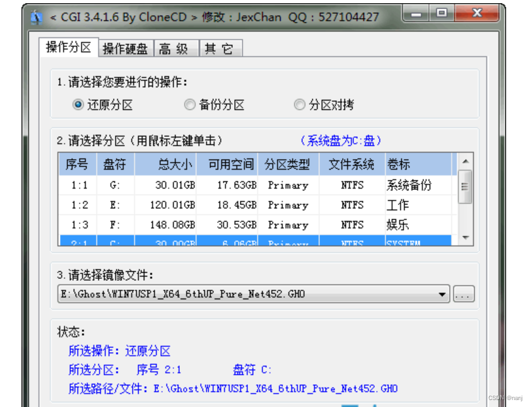The image size is (532, 407).
Task: Click the 可用空间 column header
Action: point(227,164)
